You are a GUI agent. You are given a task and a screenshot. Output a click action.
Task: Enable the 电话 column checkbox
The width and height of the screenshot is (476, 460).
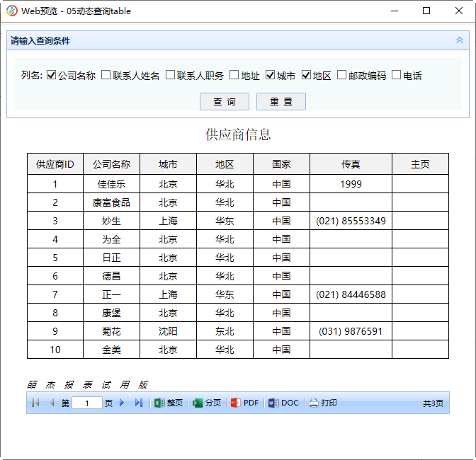point(397,75)
